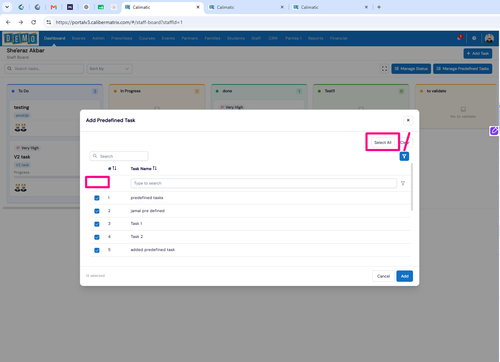Click the blue filter icon button
This screenshot has width=500, height=362.
[404, 156]
